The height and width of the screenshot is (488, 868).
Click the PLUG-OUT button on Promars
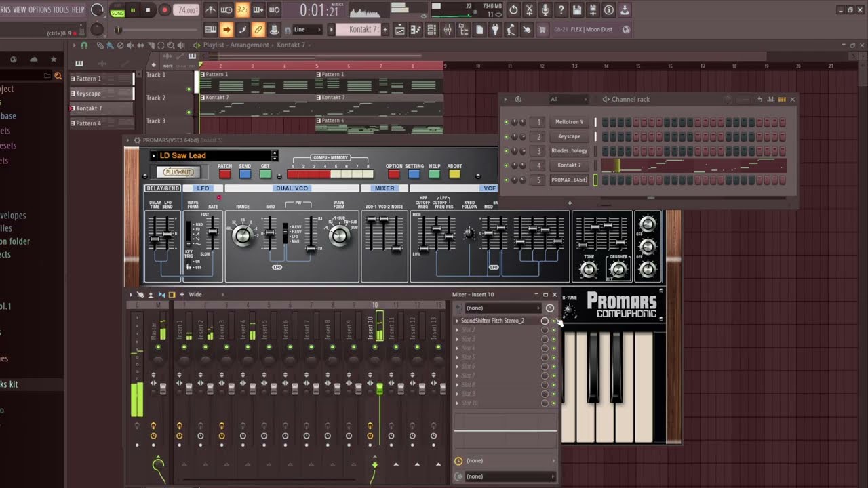[x=178, y=172]
